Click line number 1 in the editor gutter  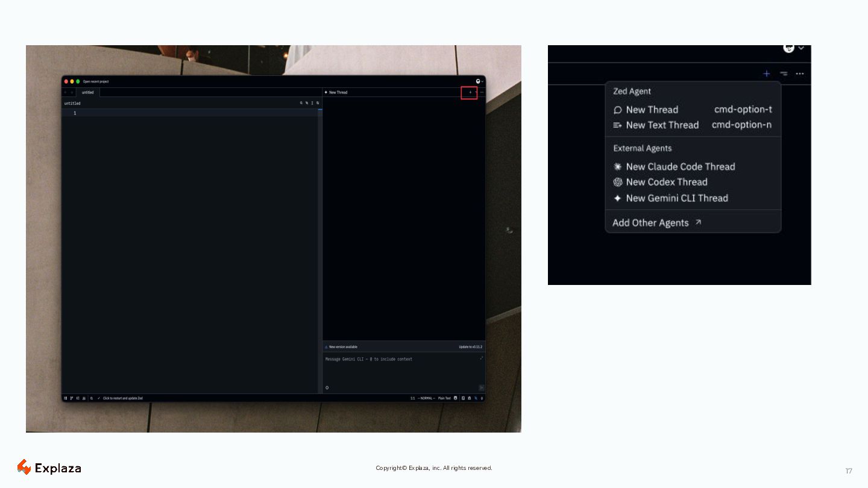pos(75,113)
